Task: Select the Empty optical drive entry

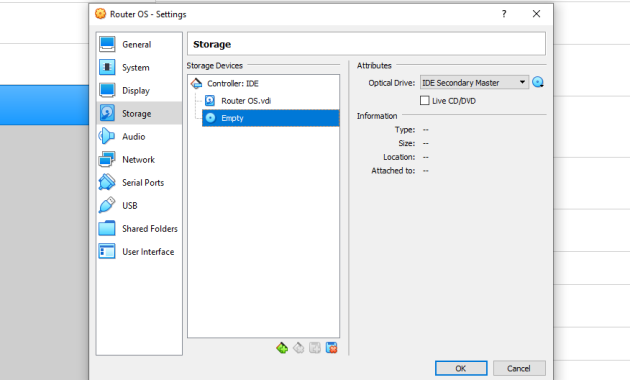Action: [270, 118]
